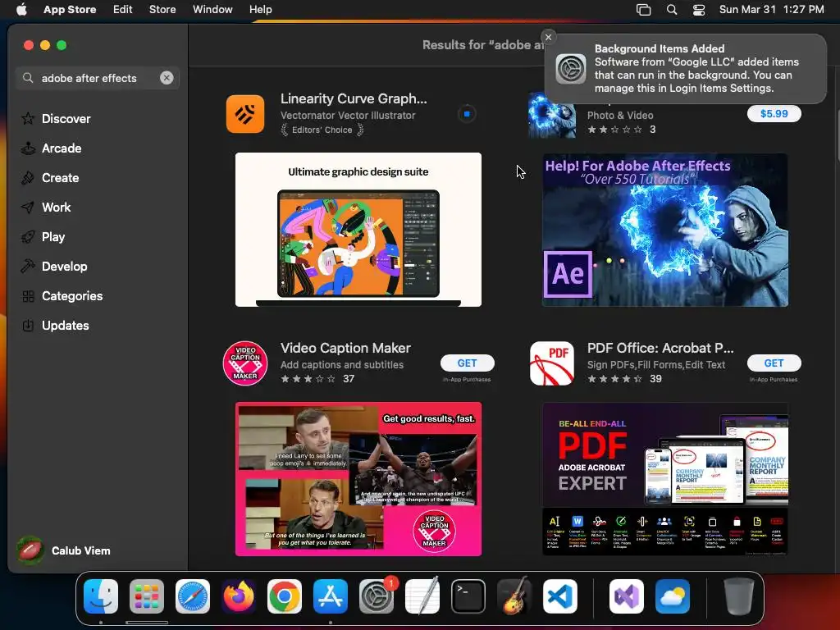Open the Apple menu
This screenshot has width=840, height=630.
pyautogui.click(x=21, y=9)
